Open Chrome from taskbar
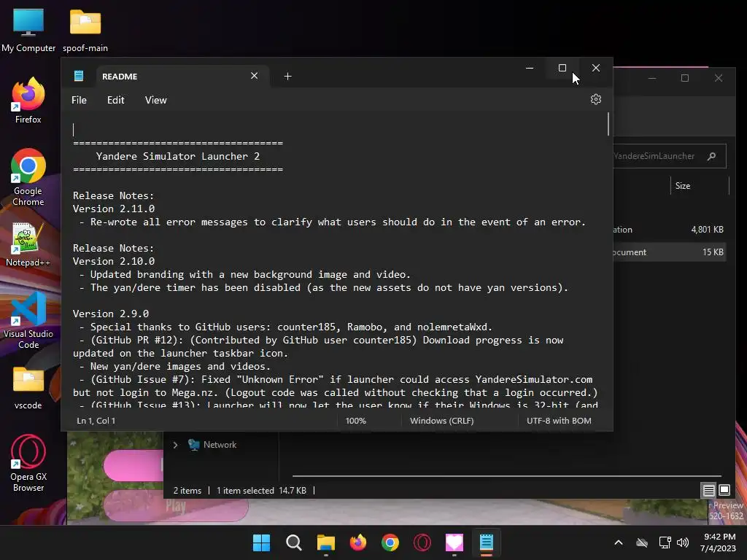The height and width of the screenshot is (560, 747). click(x=390, y=542)
